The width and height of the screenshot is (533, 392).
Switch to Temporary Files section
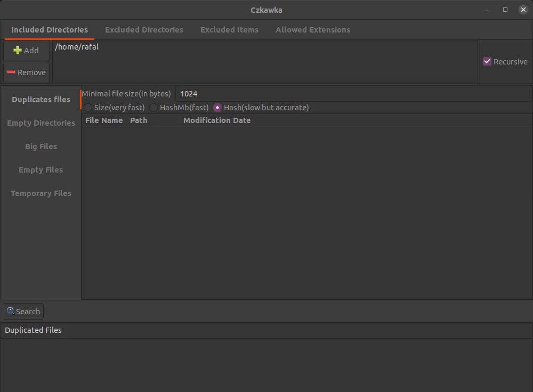tap(41, 193)
